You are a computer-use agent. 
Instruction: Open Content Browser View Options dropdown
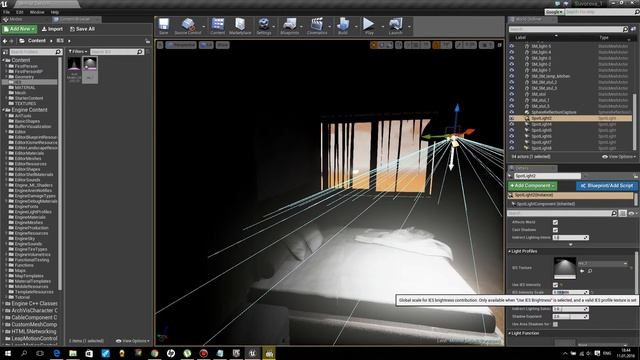[133, 341]
